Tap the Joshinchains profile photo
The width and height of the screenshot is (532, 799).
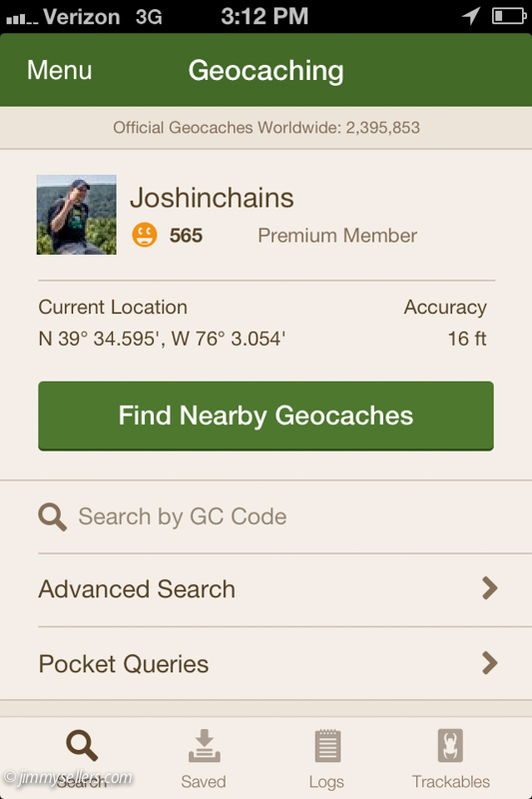click(x=77, y=215)
